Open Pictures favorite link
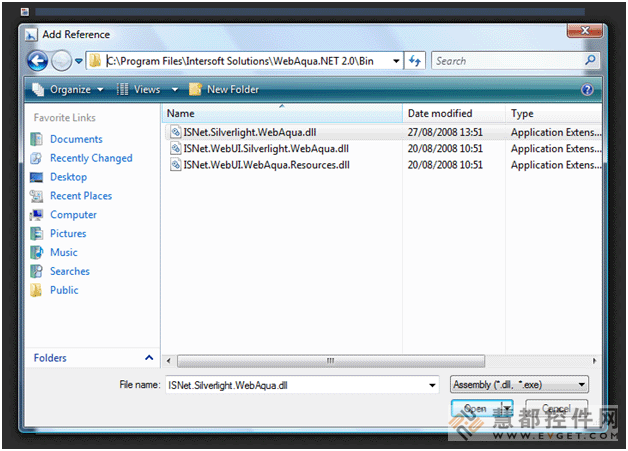This screenshot has height=451, width=628. [68, 233]
